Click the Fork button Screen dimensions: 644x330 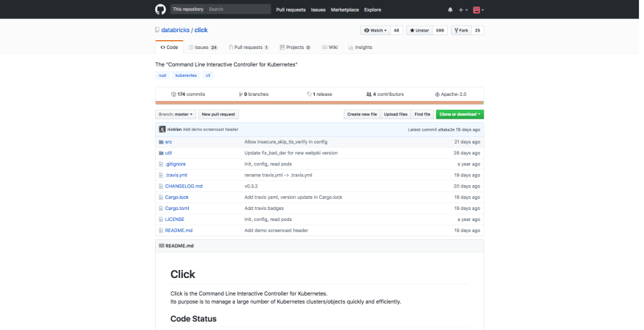(x=461, y=31)
